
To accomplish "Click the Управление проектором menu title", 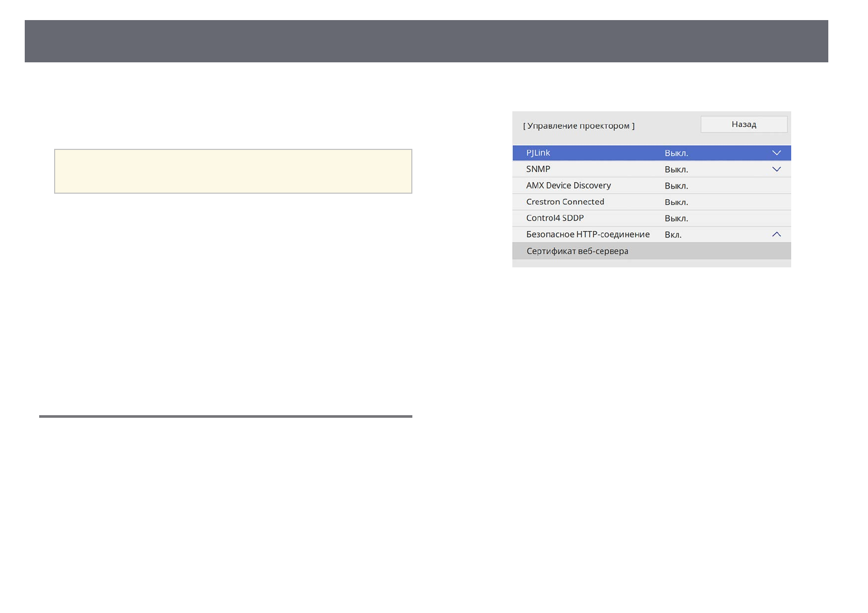I will [578, 126].
